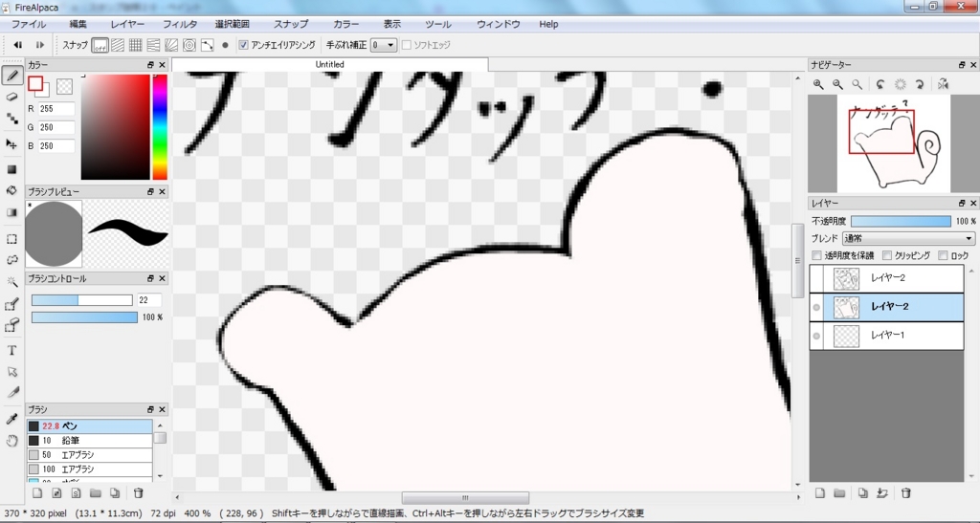Select the rectangular Selection tool

coord(11,239)
